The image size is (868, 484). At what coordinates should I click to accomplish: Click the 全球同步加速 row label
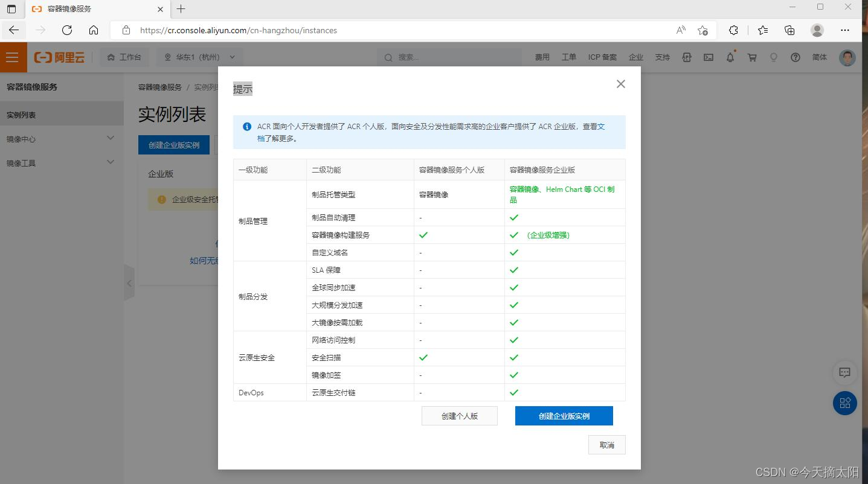333,288
